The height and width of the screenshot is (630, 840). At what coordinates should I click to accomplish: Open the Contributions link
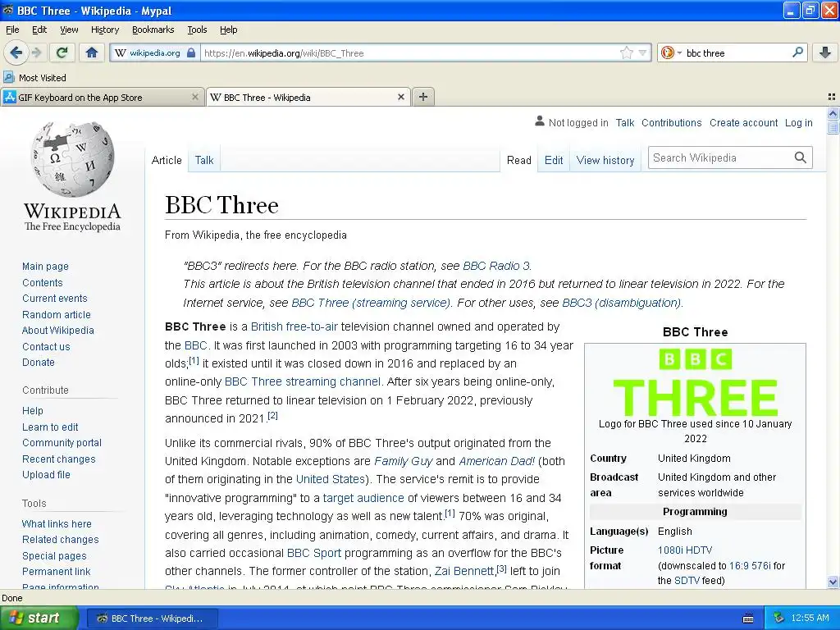671,123
